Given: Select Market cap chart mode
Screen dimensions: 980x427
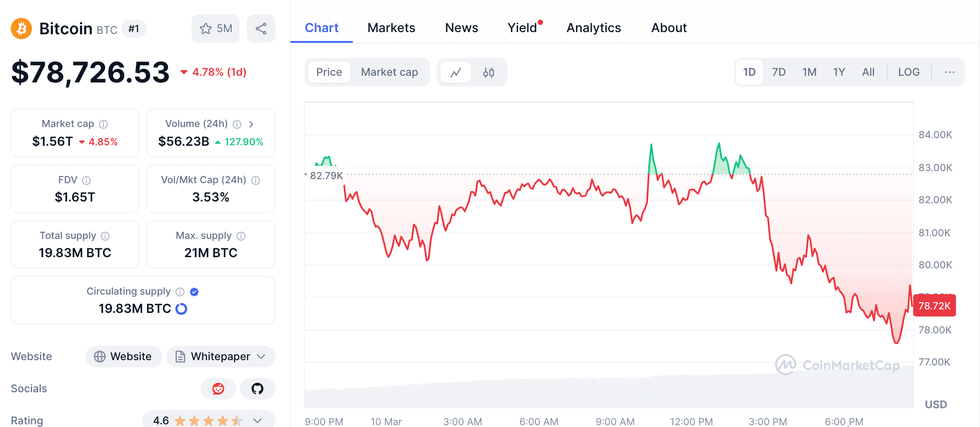Looking at the screenshot, I should (x=389, y=72).
